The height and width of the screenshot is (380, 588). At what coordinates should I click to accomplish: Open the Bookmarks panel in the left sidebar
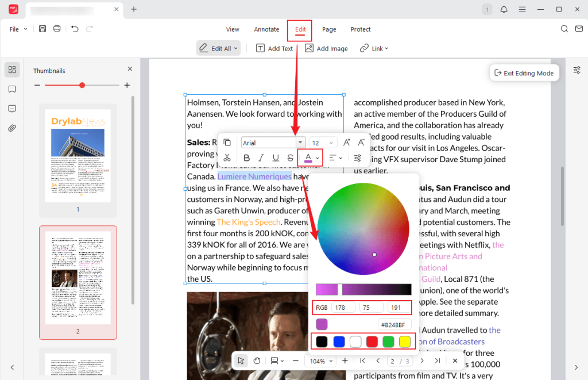[x=12, y=89]
